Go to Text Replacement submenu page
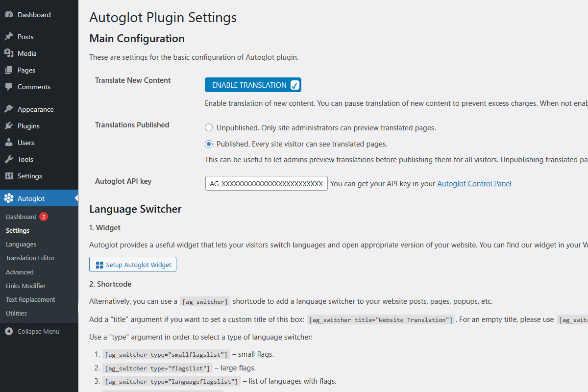 [x=30, y=299]
